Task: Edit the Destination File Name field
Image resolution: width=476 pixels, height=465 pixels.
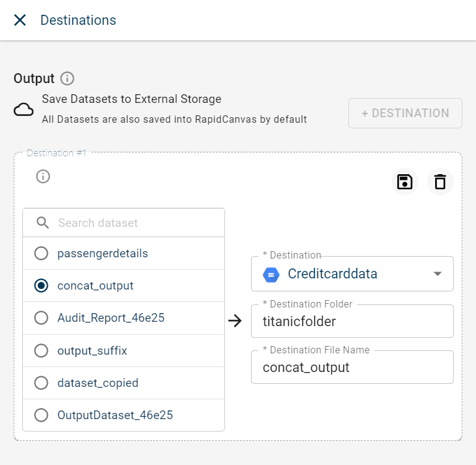Action: [352, 368]
